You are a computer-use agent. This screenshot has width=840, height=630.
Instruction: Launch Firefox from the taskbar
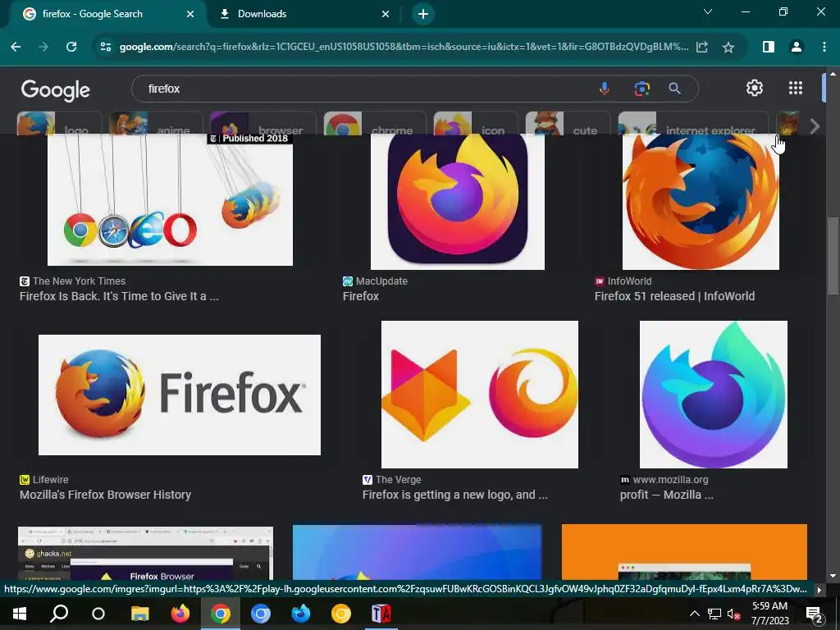click(x=180, y=614)
